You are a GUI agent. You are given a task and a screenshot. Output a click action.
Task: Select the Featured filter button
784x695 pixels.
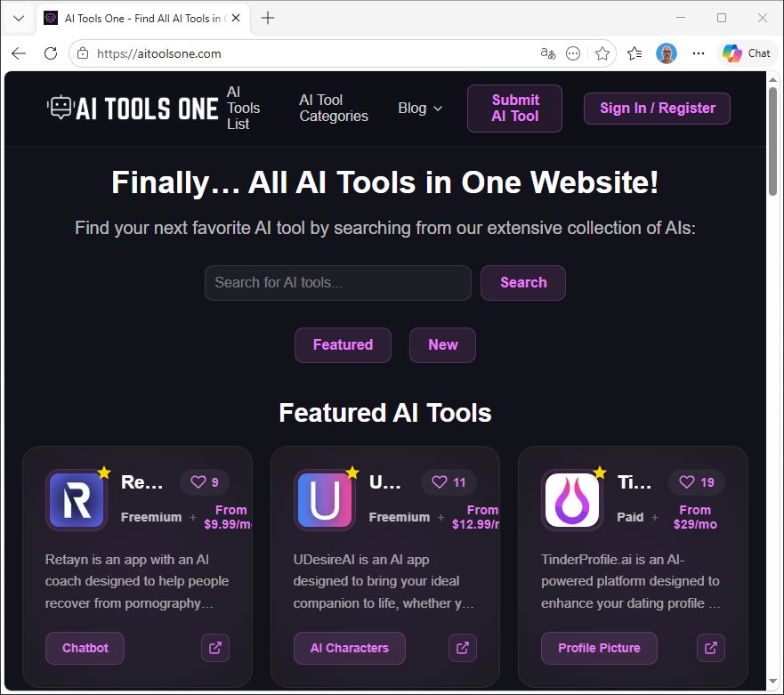pyautogui.click(x=343, y=345)
